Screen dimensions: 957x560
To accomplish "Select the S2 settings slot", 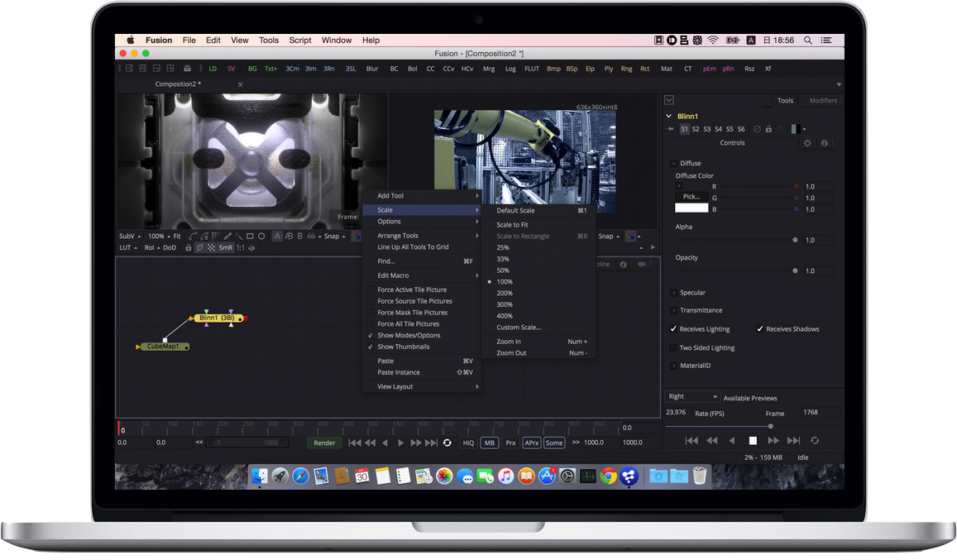I will click(695, 129).
